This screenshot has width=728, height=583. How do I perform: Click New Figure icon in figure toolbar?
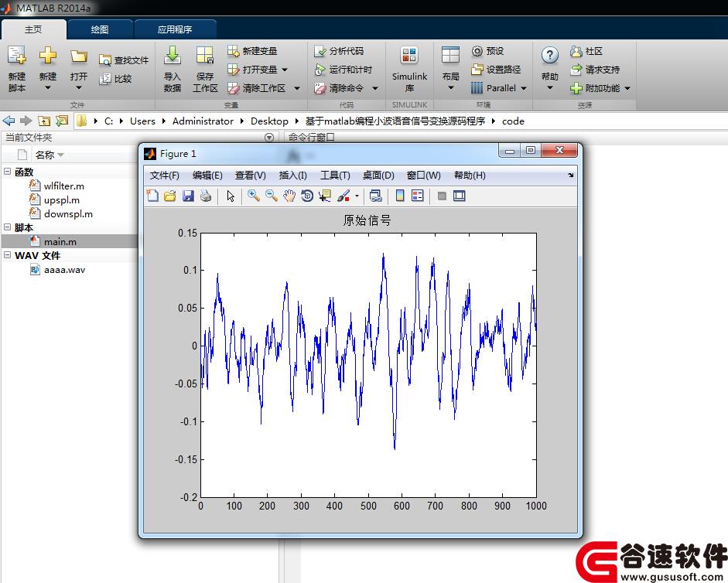pos(152,196)
